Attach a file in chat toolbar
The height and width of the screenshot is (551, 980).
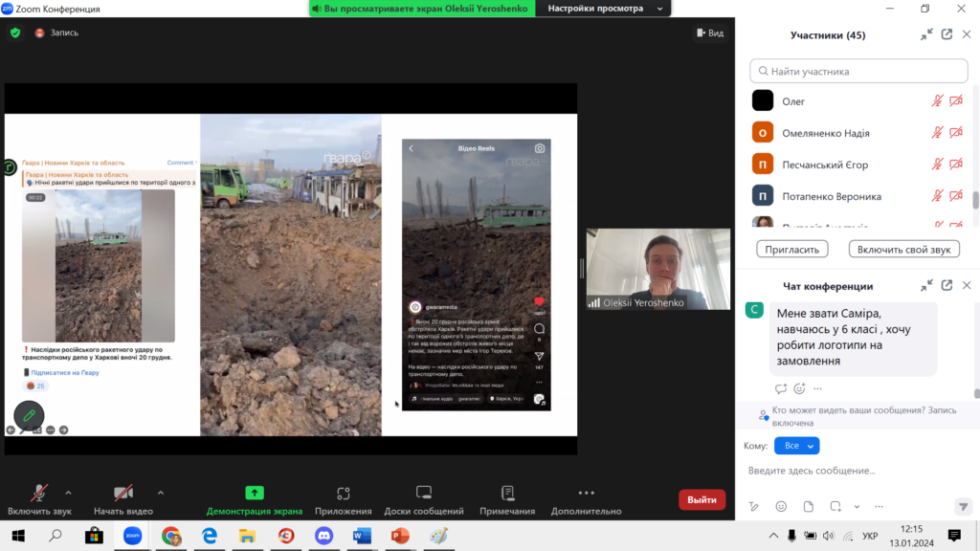pyautogui.click(x=808, y=507)
